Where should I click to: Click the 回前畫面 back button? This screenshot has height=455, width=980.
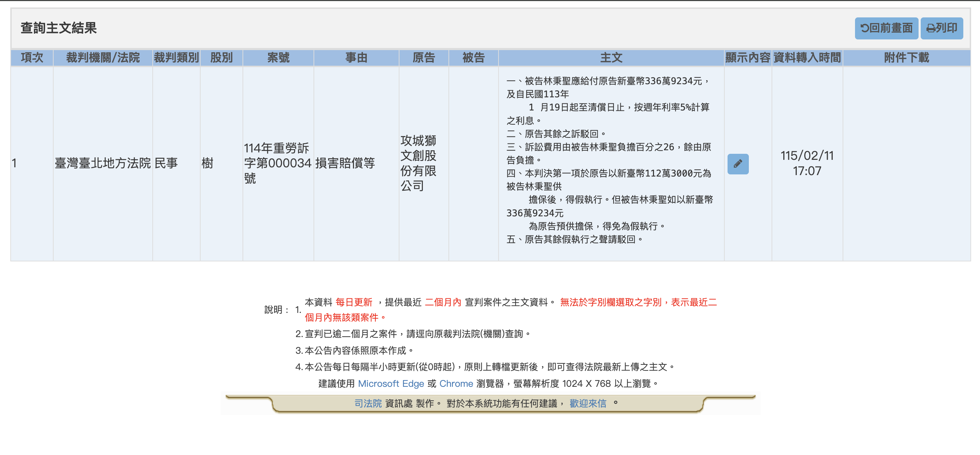(886, 28)
